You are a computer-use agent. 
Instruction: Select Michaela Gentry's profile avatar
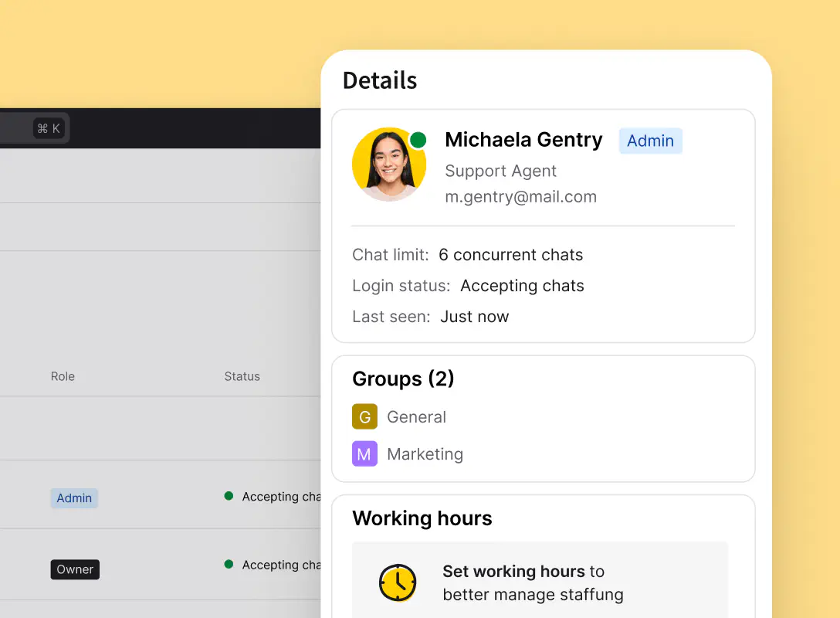(390, 164)
